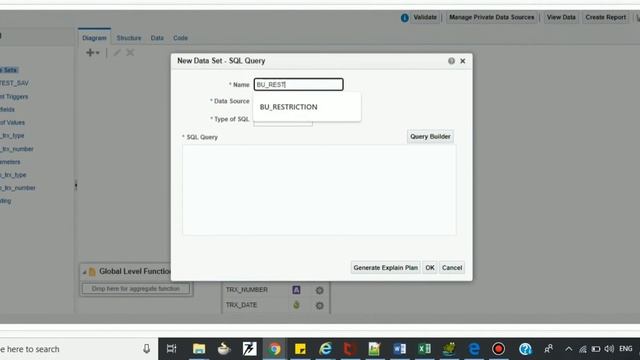
Task: Open Microsoft Edge from the taskbar
Action: (474, 349)
